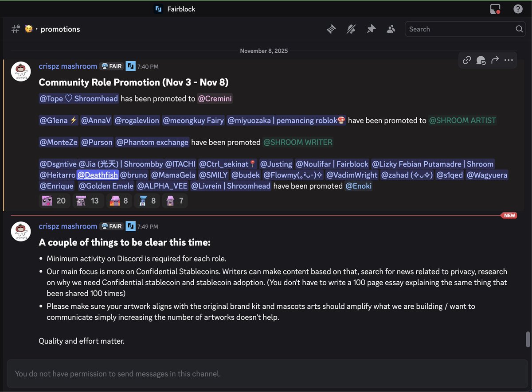Open @Cremini role mention
532x392 pixels.
pyautogui.click(x=215, y=99)
